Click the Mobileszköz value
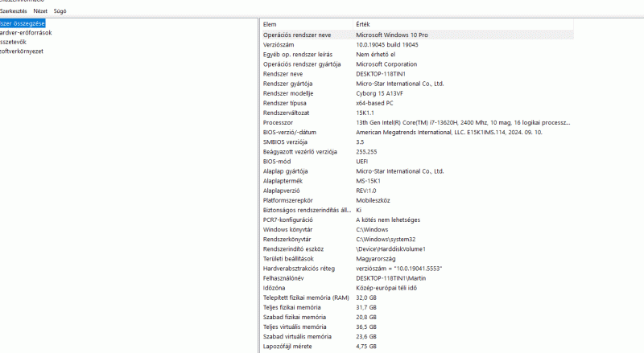Viewport: 644px width, 353px height. pyautogui.click(x=373, y=200)
